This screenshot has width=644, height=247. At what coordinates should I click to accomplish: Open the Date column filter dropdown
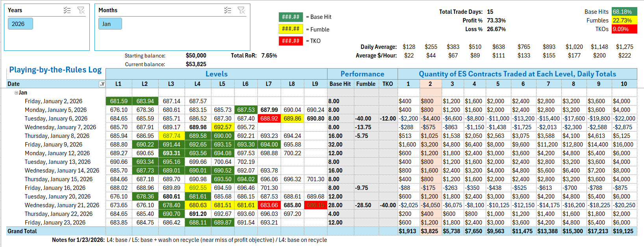tap(102, 84)
